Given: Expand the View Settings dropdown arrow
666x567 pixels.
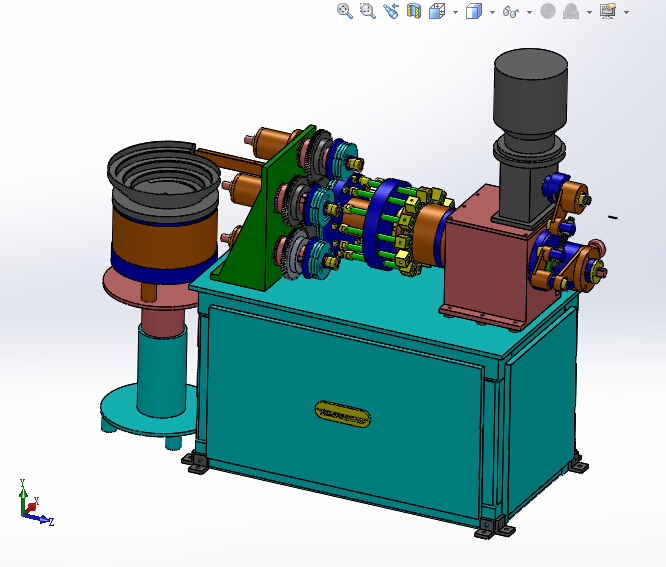Looking at the screenshot, I should 626,12.
